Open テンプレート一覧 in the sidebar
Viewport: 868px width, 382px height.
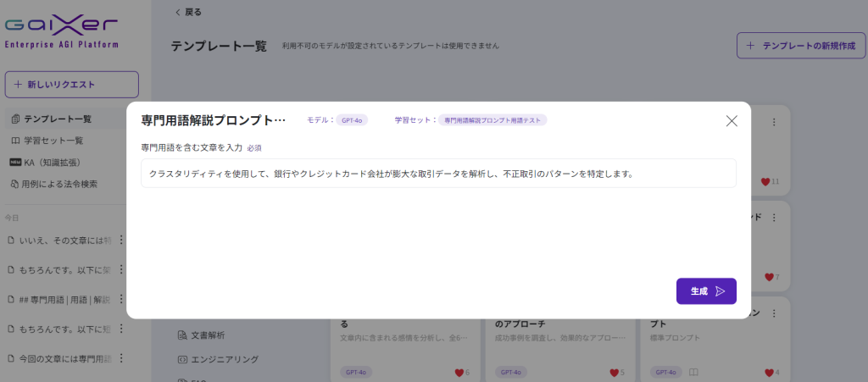click(57, 119)
